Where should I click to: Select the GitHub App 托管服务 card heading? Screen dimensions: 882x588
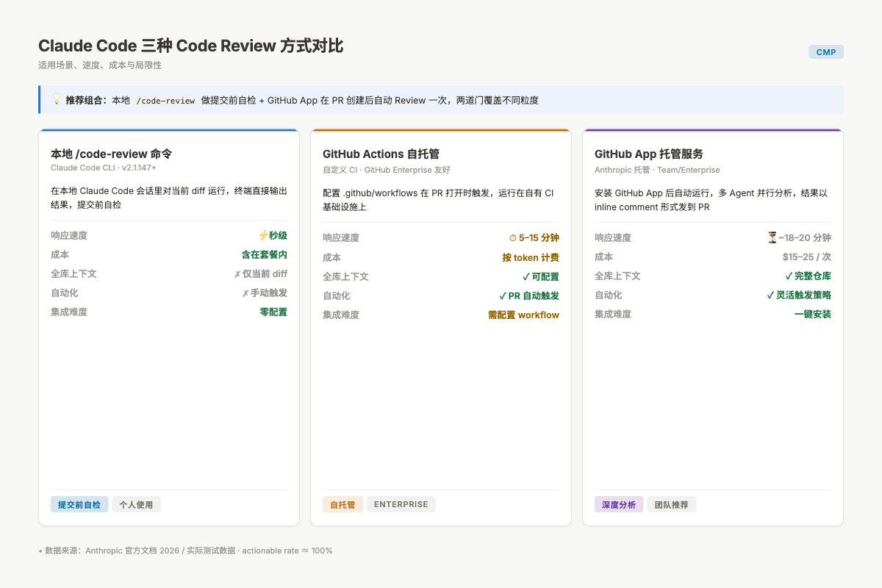(x=649, y=154)
